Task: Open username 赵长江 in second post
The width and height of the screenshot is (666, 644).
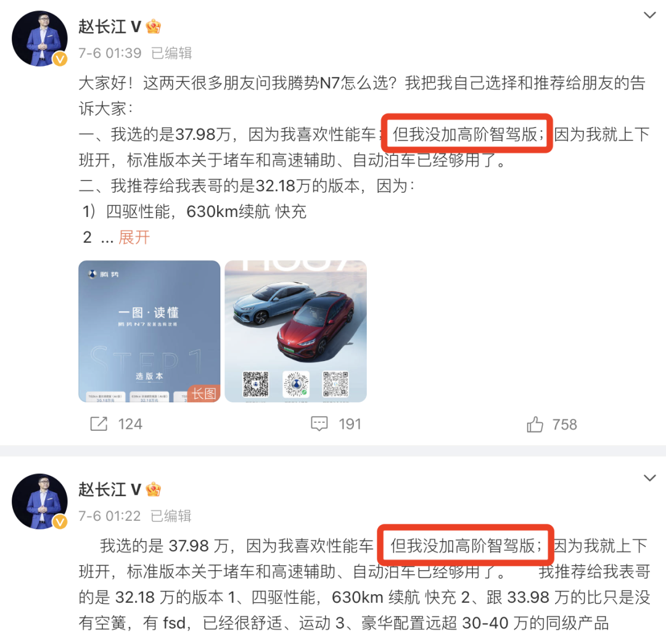Action: click(x=102, y=489)
